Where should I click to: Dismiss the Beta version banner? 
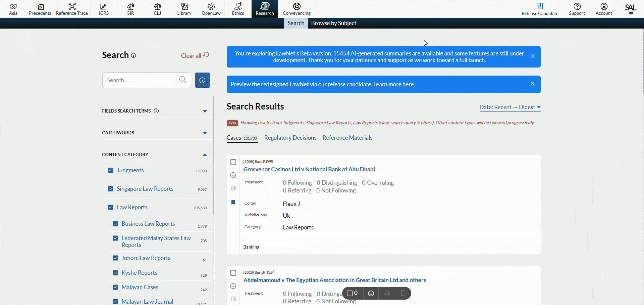(533, 56)
